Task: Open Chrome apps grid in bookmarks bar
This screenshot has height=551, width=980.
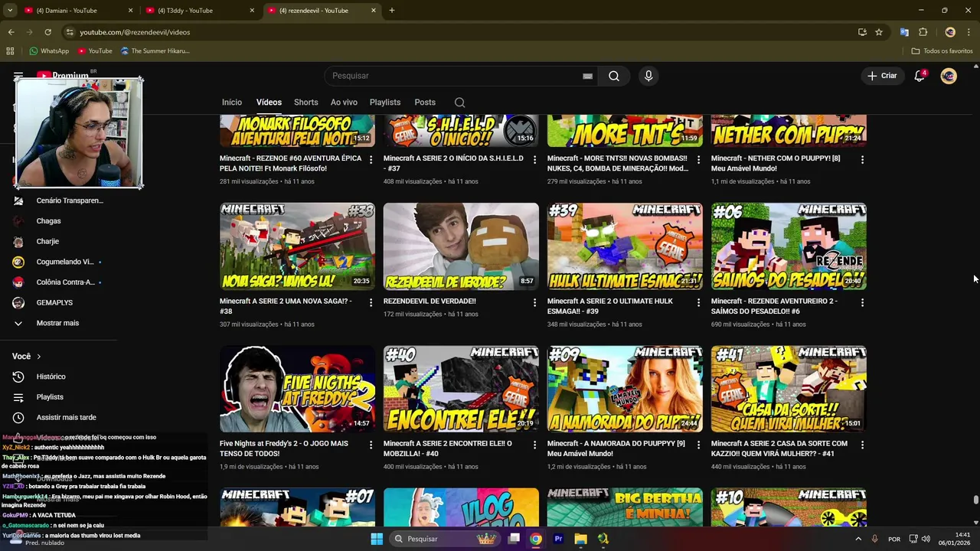Action: pos(10,51)
